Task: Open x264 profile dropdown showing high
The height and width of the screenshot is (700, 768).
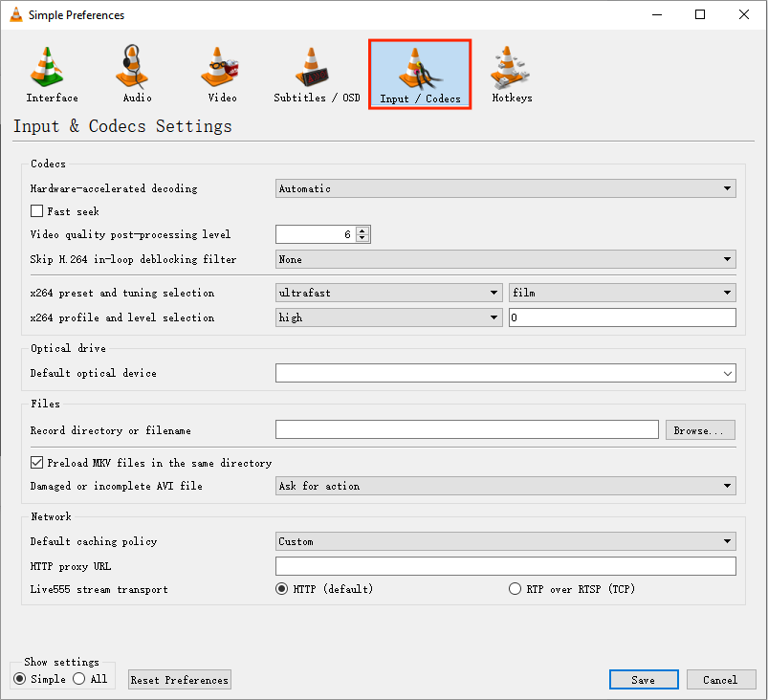Action: pyautogui.click(x=389, y=317)
